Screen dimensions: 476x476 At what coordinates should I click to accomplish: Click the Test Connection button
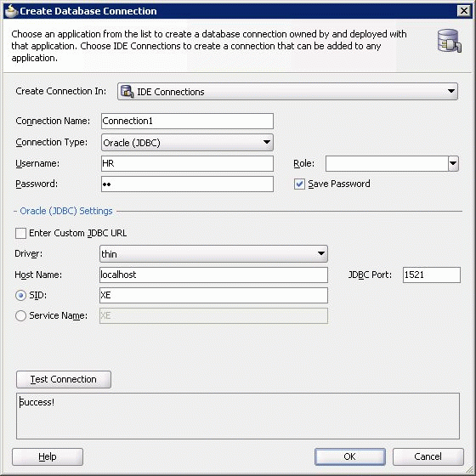[64, 379]
